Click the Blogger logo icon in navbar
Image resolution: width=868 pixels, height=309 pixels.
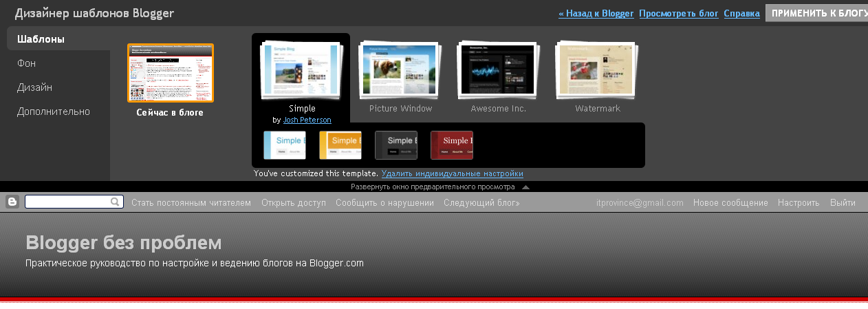(12, 202)
